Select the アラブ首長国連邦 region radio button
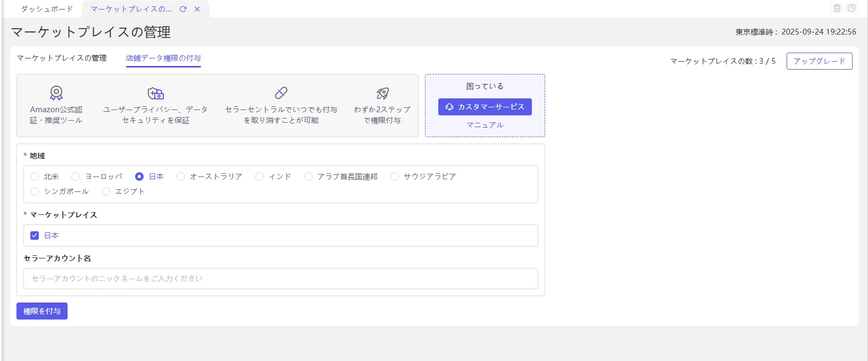 click(x=308, y=177)
